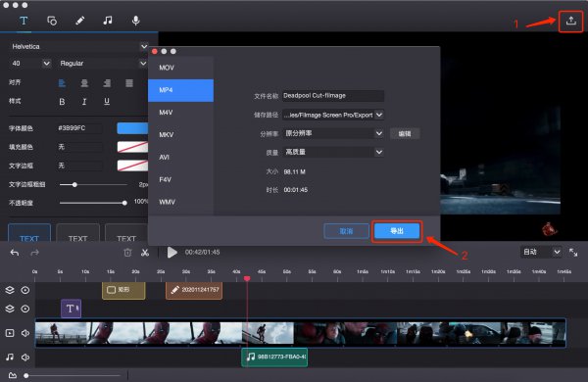Open the resolution dropdown
Viewport: 588px width, 382px height.
pos(333,133)
